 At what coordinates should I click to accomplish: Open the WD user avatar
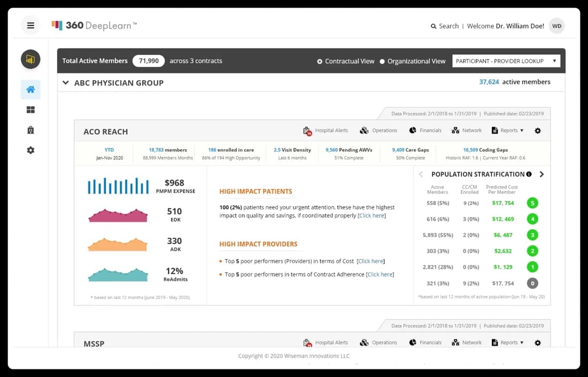point(557,26)
